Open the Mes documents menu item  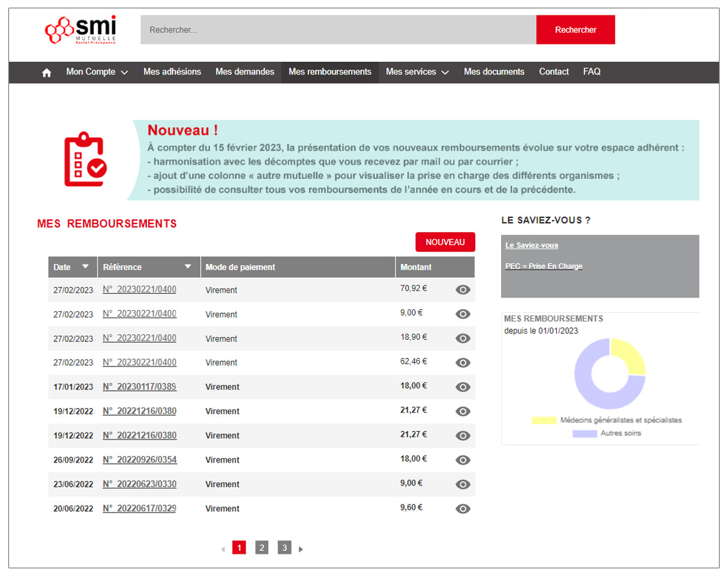494,72
